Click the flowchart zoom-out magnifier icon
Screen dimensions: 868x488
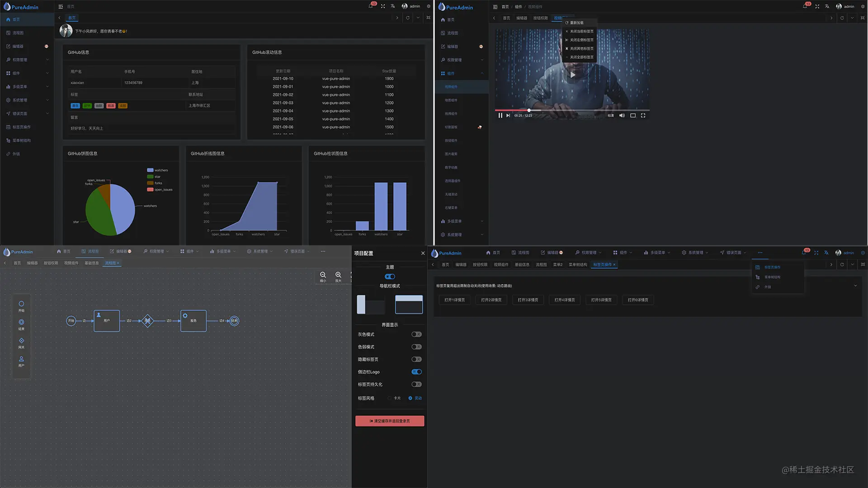pos(323,275)
